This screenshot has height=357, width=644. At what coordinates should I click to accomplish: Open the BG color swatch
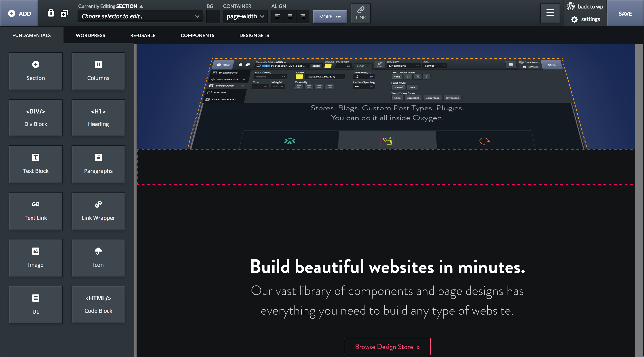212,17
